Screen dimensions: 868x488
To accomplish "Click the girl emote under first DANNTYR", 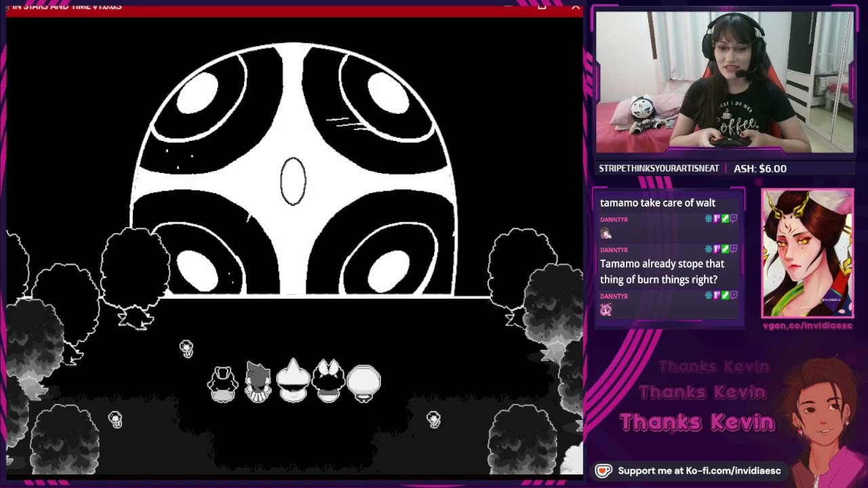I will tap(606, 233).
